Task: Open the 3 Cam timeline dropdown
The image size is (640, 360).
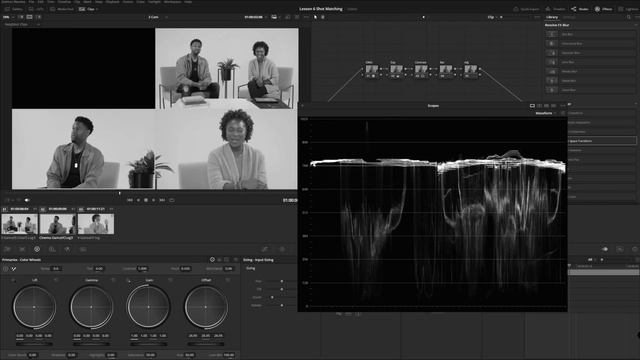Action: [x=158, y=17]
